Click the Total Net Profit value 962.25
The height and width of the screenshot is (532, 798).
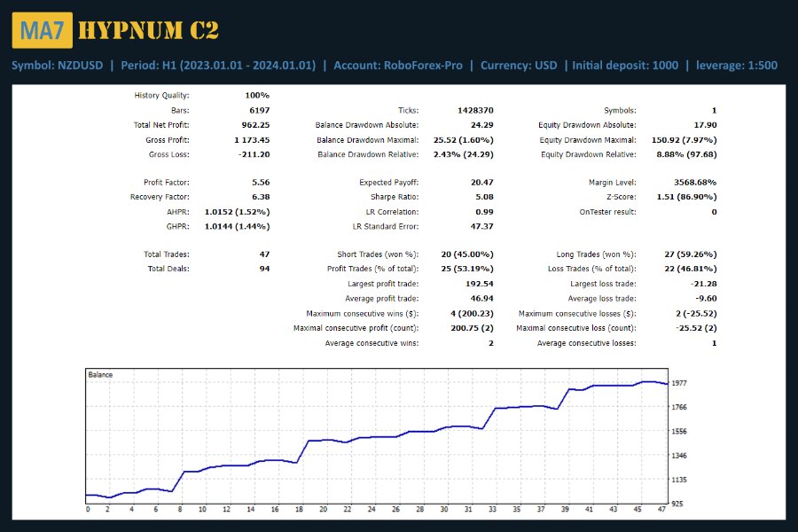click(255, 125)
